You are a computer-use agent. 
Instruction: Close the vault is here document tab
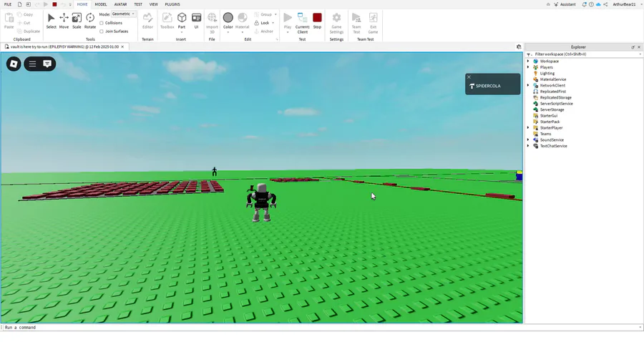[122, 47]
